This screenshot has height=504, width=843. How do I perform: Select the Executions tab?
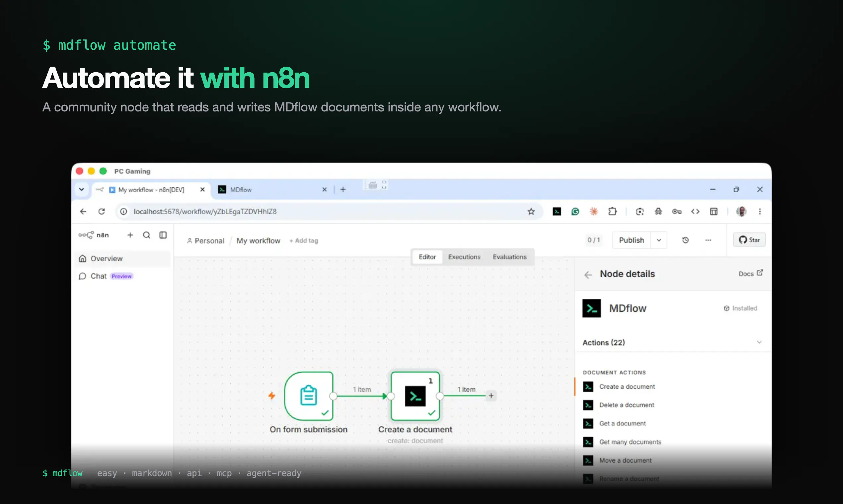464,257
